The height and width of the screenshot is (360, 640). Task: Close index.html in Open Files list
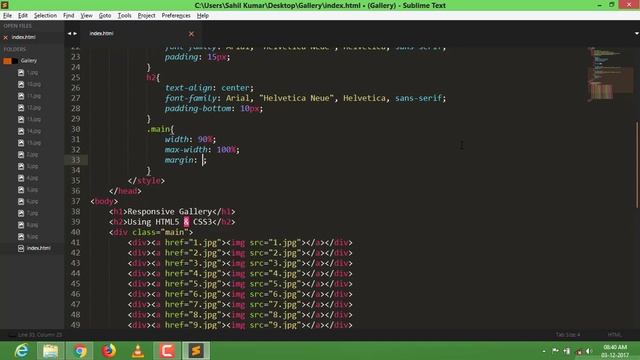(x=6, y=38)
